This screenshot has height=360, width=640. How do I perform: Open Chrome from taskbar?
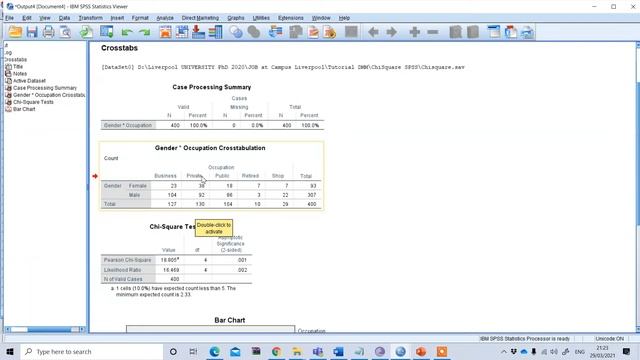click(x=276, y=351)
